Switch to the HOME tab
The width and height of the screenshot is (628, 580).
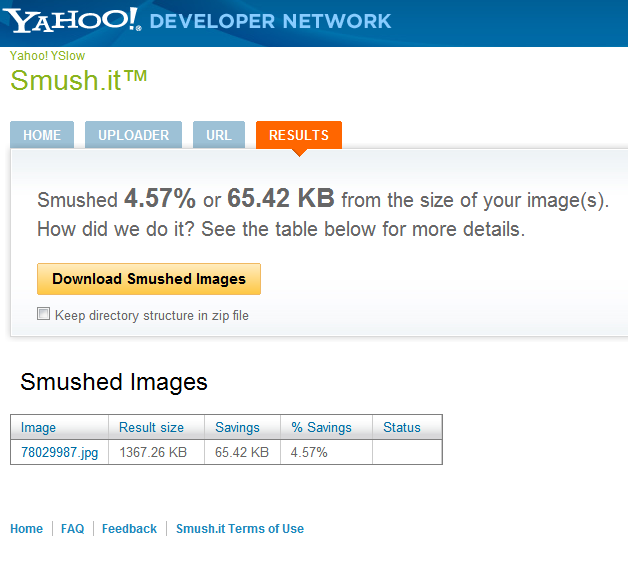[42, 135]
